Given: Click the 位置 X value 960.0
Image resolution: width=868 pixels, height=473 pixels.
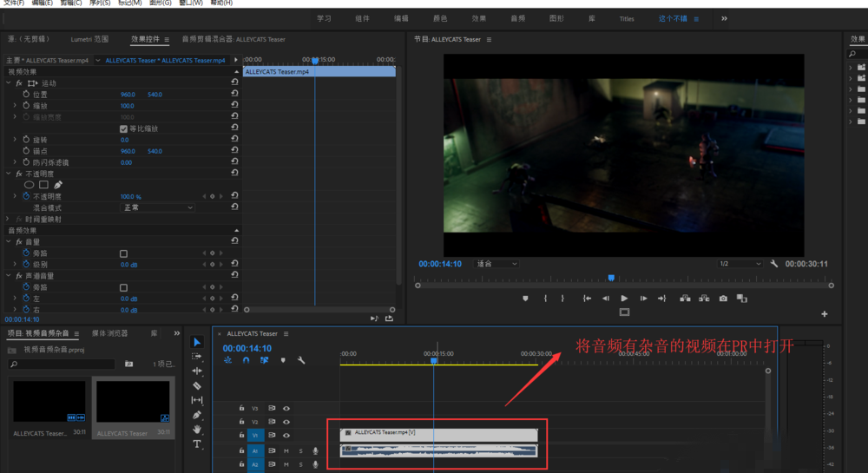Looking at the screenshot, I should (128, 95).
